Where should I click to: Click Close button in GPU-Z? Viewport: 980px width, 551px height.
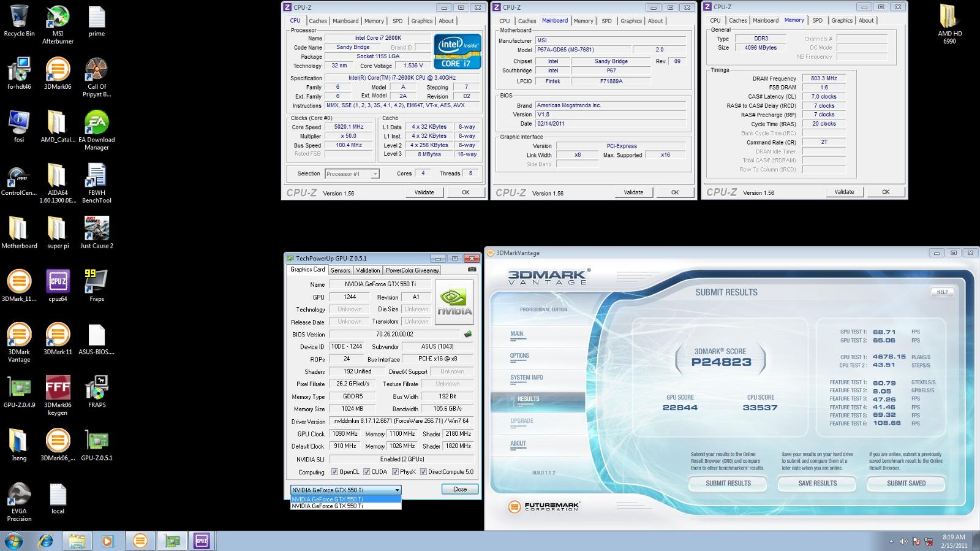tap(460, 489)
